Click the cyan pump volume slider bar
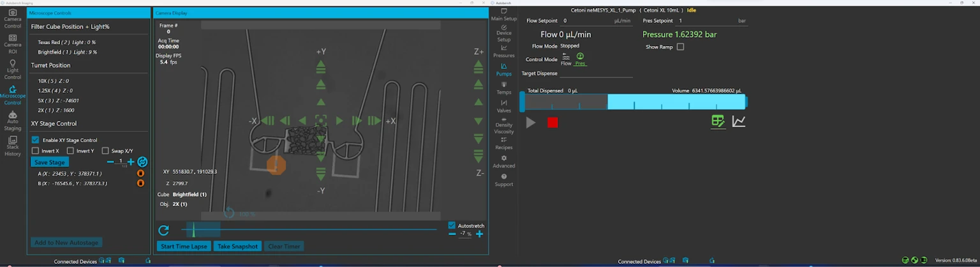 (676, 102)
